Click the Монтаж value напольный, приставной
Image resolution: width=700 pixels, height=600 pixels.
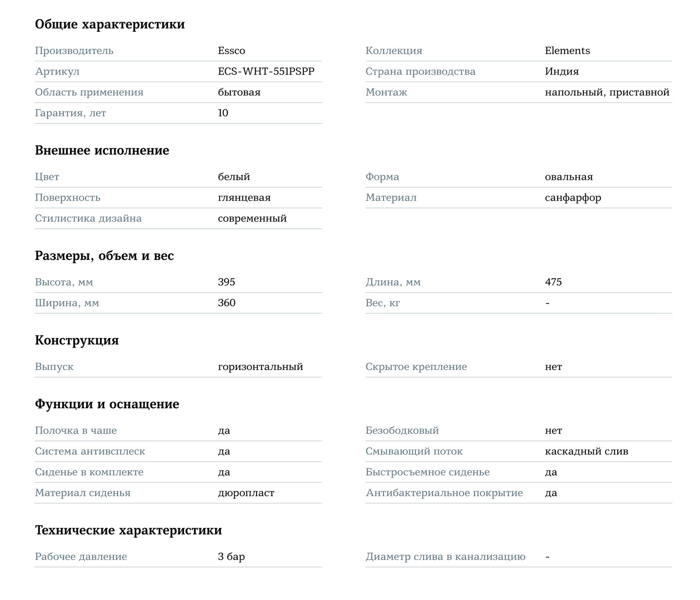(x=607, y=92)
